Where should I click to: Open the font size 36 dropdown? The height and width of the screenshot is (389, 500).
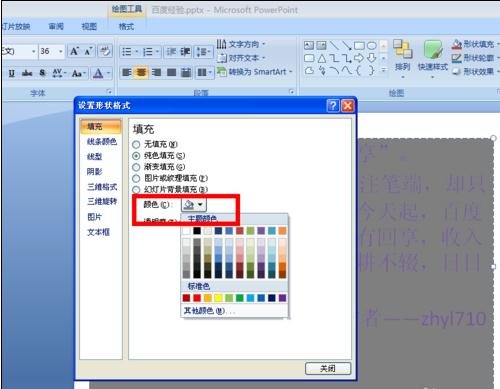click(60, 52)
